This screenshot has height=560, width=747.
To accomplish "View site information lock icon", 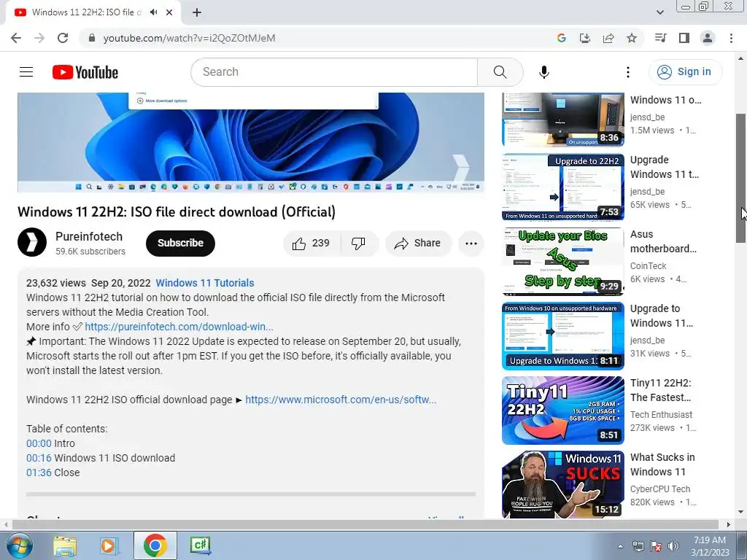I will (92, 38).
